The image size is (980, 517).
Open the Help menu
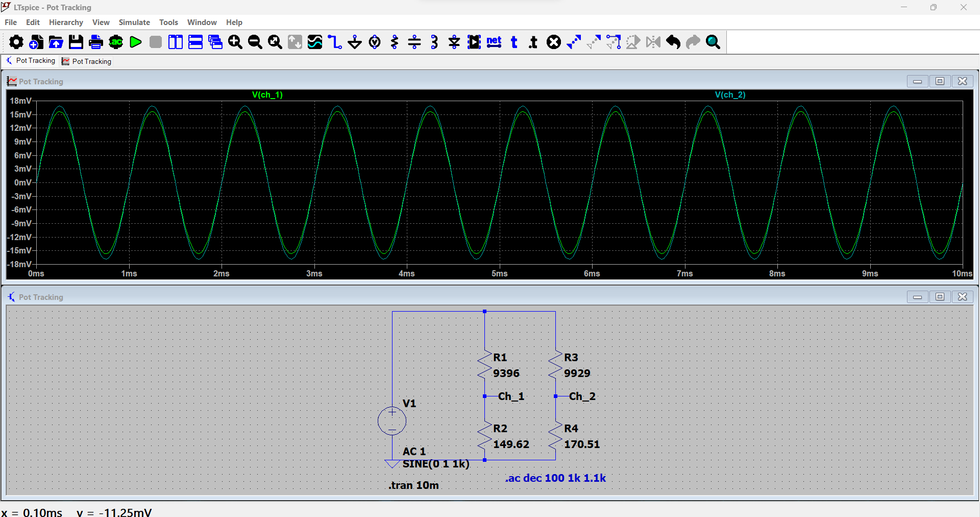234,22
